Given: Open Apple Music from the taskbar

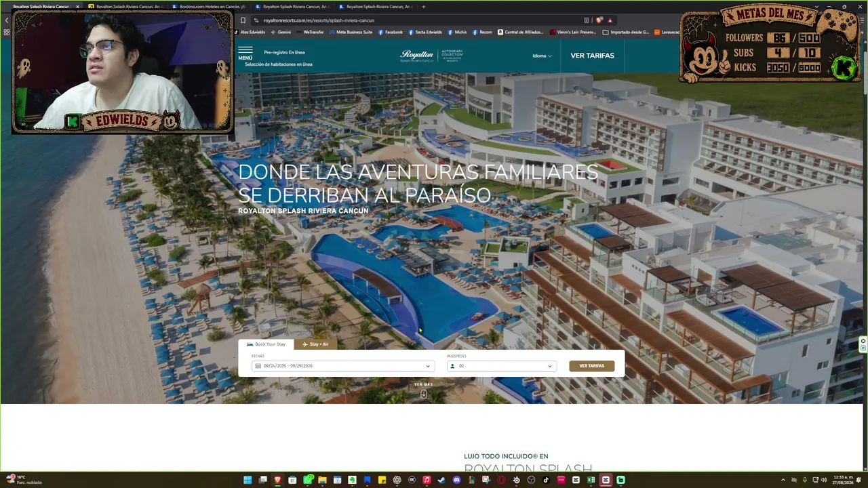Looking at the screenshot, I should coord(427,480).
